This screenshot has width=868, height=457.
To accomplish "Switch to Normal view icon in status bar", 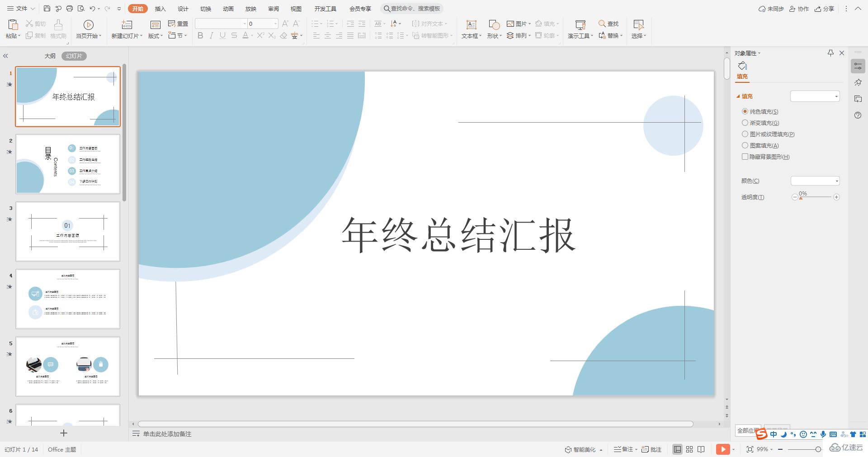I will click(677, 449).
